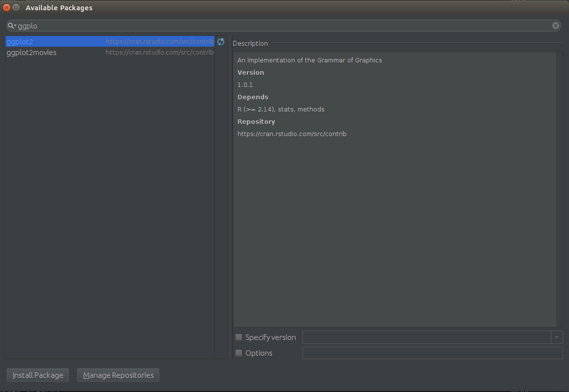
Task: Click the Repository heading
Action: click(256, 121)
